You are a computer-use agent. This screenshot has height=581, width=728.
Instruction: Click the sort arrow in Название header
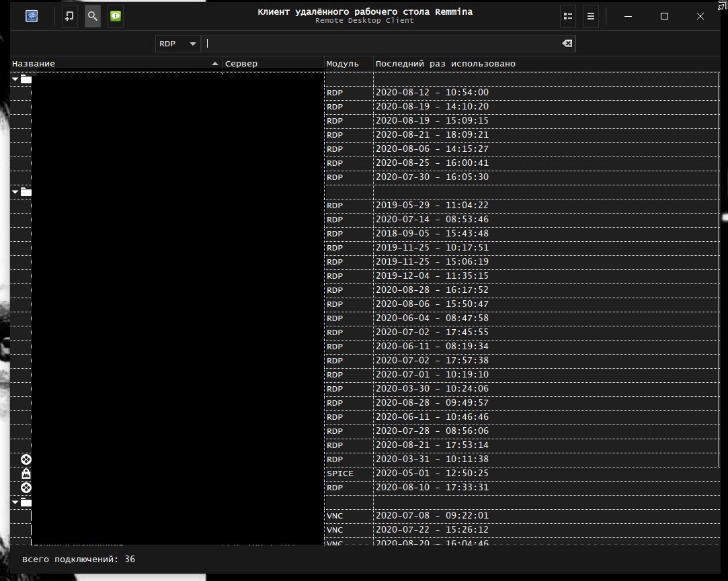coord(215,64)
